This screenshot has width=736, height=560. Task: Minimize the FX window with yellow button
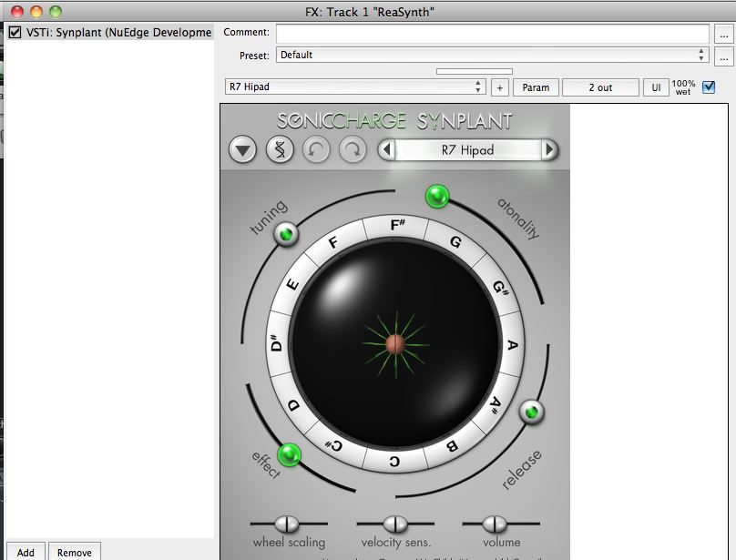pyautogui.click(x=36, y=11)
